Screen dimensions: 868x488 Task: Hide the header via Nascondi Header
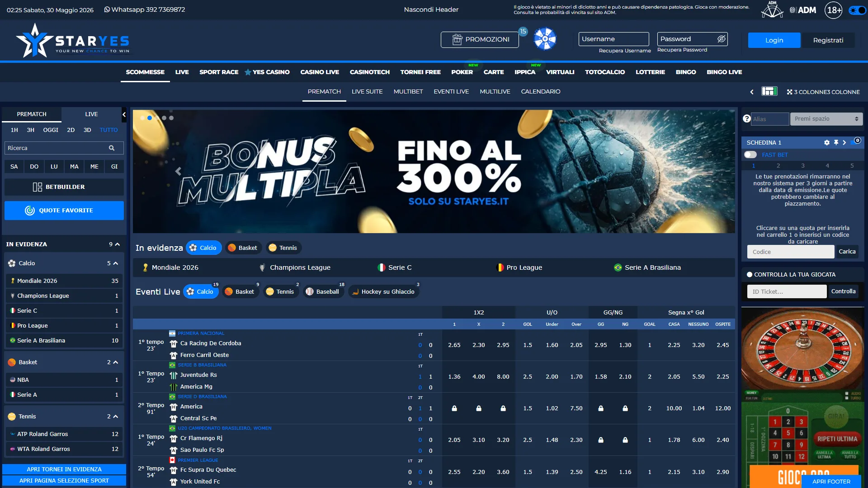point(431,9)
